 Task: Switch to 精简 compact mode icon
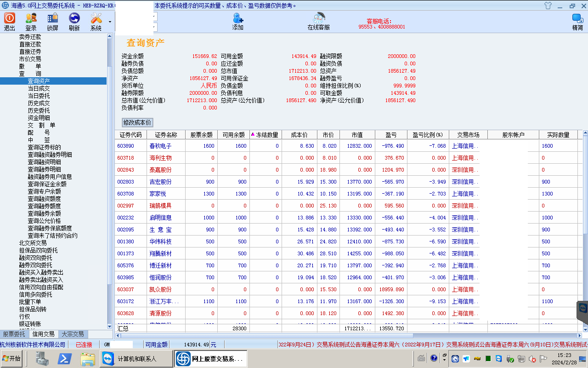tap(577, 21)
